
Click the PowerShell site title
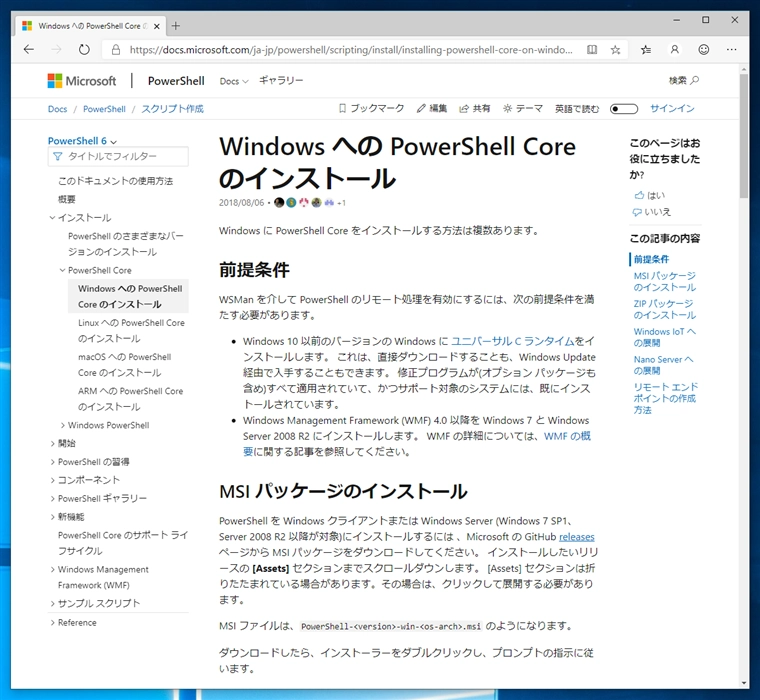coord(176,81)
